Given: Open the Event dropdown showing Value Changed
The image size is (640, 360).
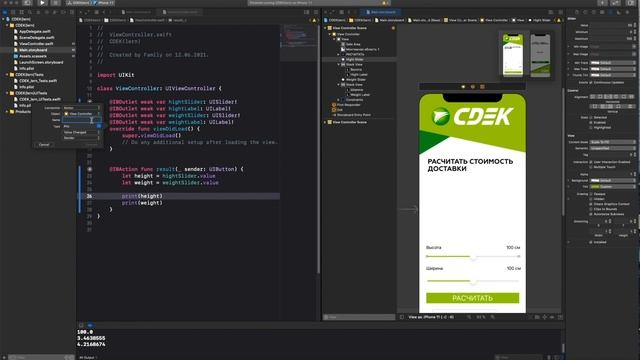Looking at the screenshot, I should 82,132.
